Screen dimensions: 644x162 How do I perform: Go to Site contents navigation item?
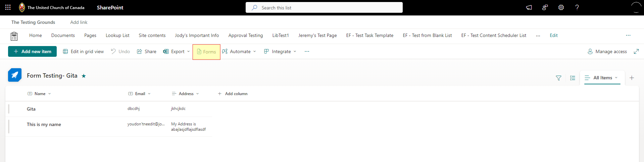[x=152, y=35]
